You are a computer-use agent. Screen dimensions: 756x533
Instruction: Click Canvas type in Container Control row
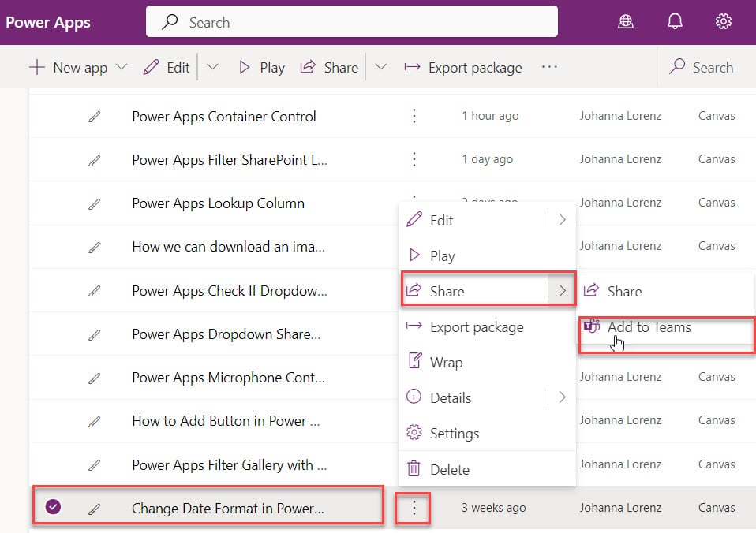coord(717,116)
